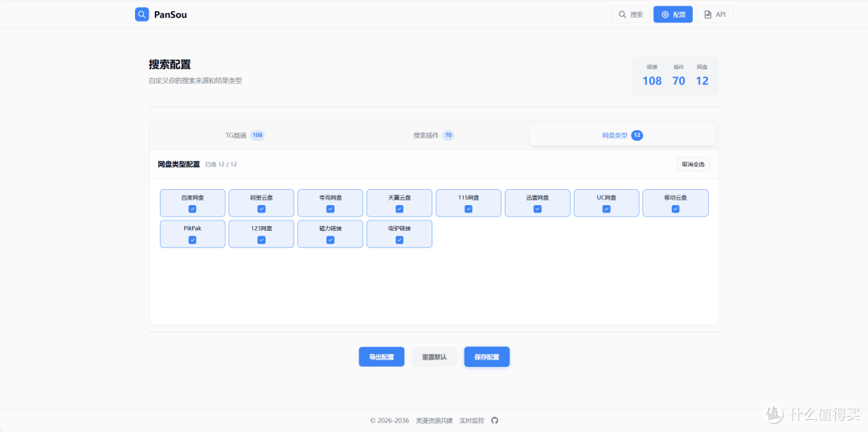Open the 实时监控 footer link
Image resolution: width=868 pixels, height=432 pixels.
pos(472,421)
